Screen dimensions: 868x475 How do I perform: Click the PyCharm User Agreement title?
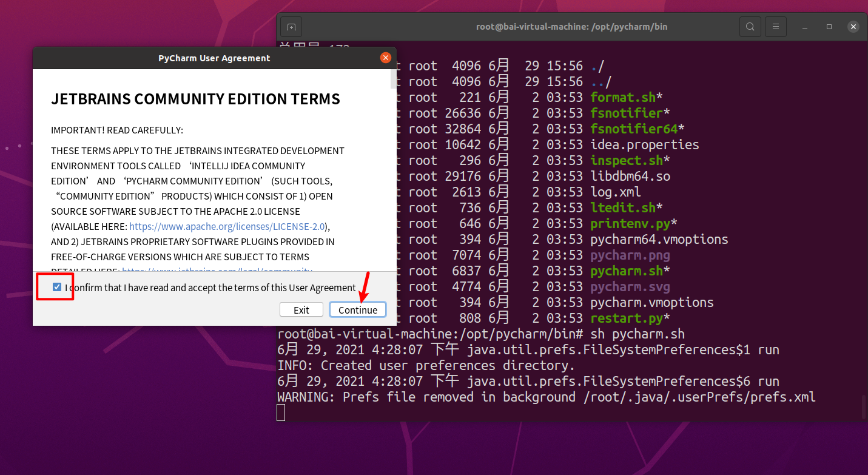tap(214, 58)
